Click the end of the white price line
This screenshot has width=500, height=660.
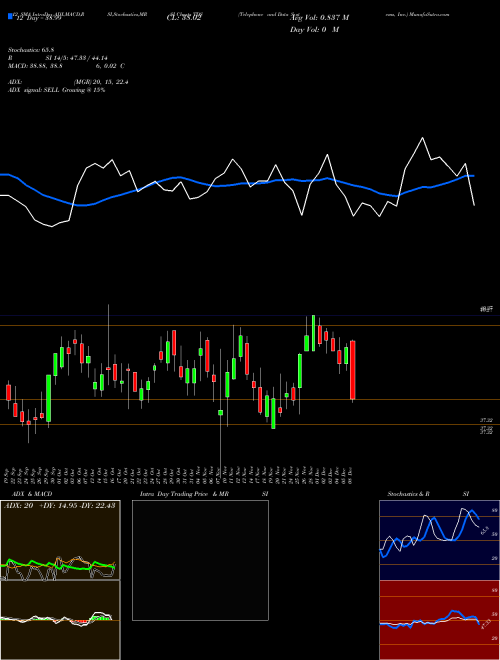[474, 205]
